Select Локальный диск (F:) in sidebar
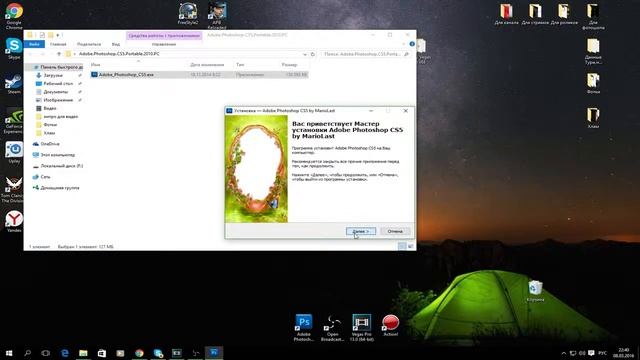Image resolution: width=640 pixels, height=360 pixels. [61, 166]
